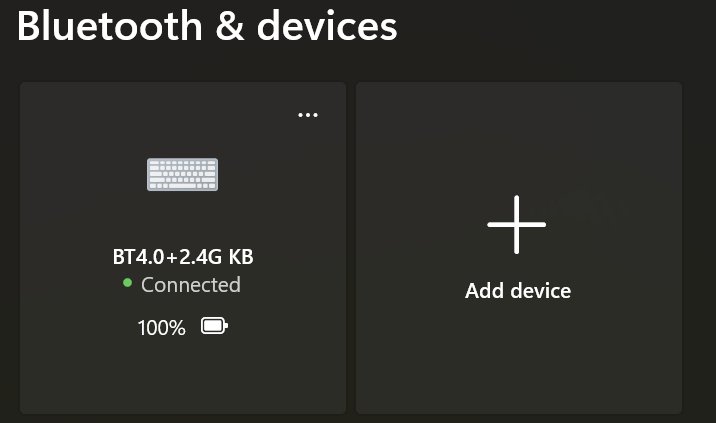Viewport: 716px width, 423px height.
Task: Open the three-dot menu on keyboard card
Action: click(308, 115)
